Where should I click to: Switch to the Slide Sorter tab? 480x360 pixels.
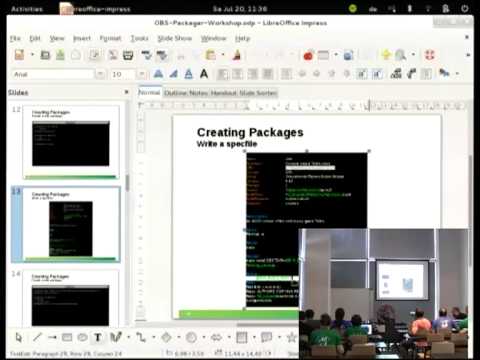258,93
